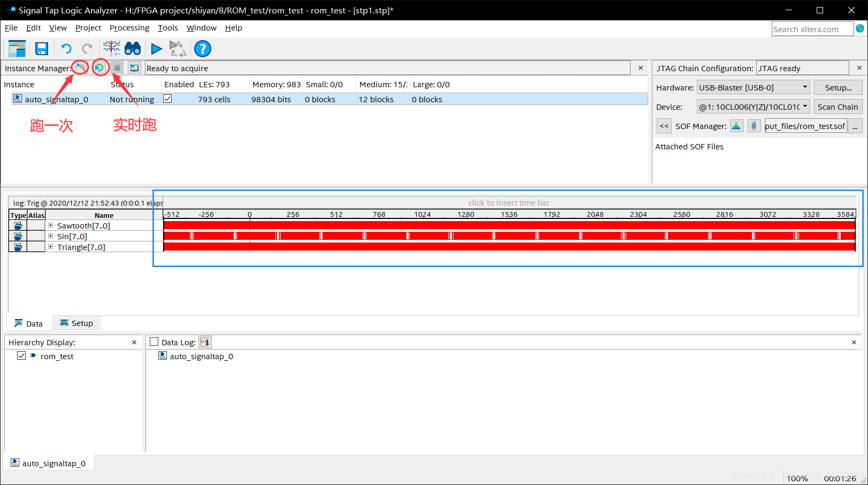This screenshot has height=485, width=868.
Task: Save the Signal Tap file
Action: [x=42, y=49]
